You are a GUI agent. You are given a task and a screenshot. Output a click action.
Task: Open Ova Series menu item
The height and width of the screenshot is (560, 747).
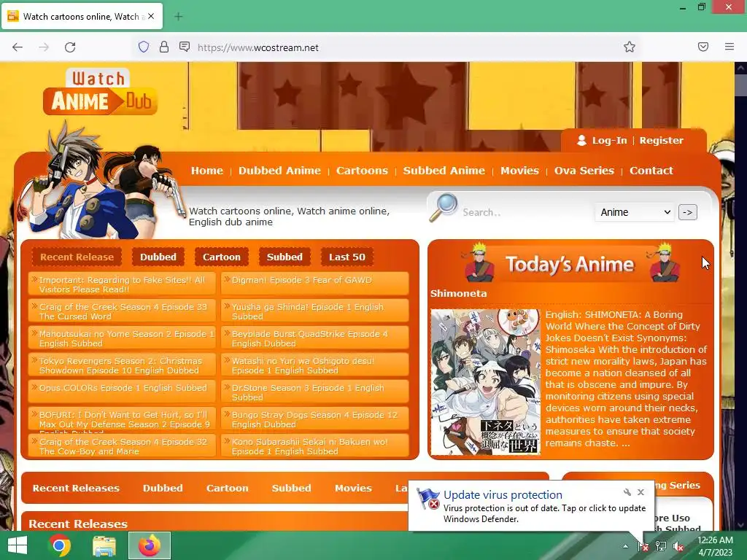point(584,171)
